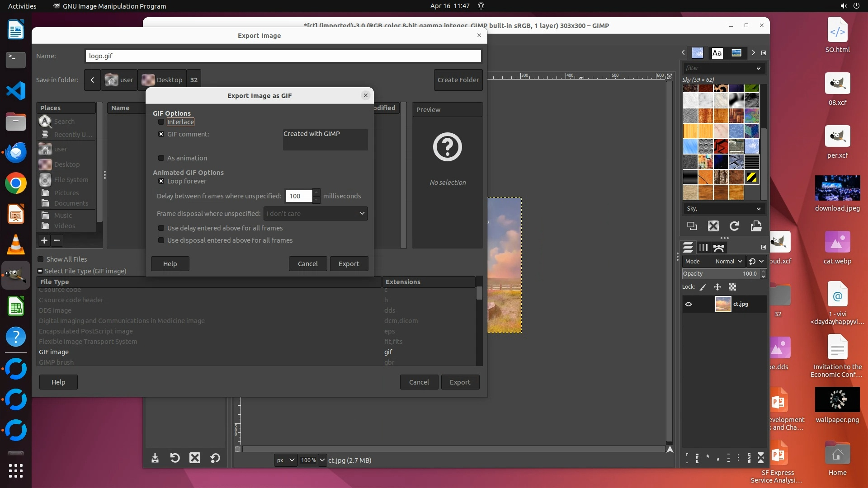Enable the Interlace checkbox
The image size is (868, 488).
pyautogui.click(x=161, y=122)
